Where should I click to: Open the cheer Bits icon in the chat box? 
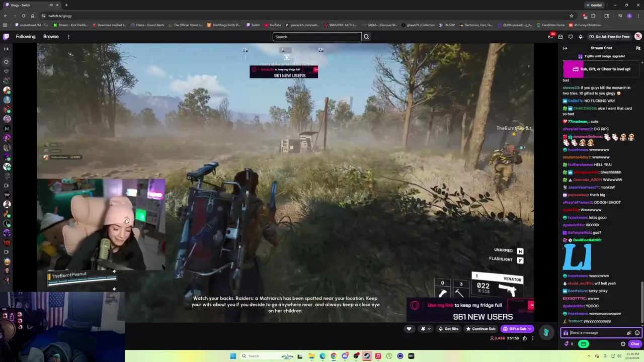tap(629, 333)
